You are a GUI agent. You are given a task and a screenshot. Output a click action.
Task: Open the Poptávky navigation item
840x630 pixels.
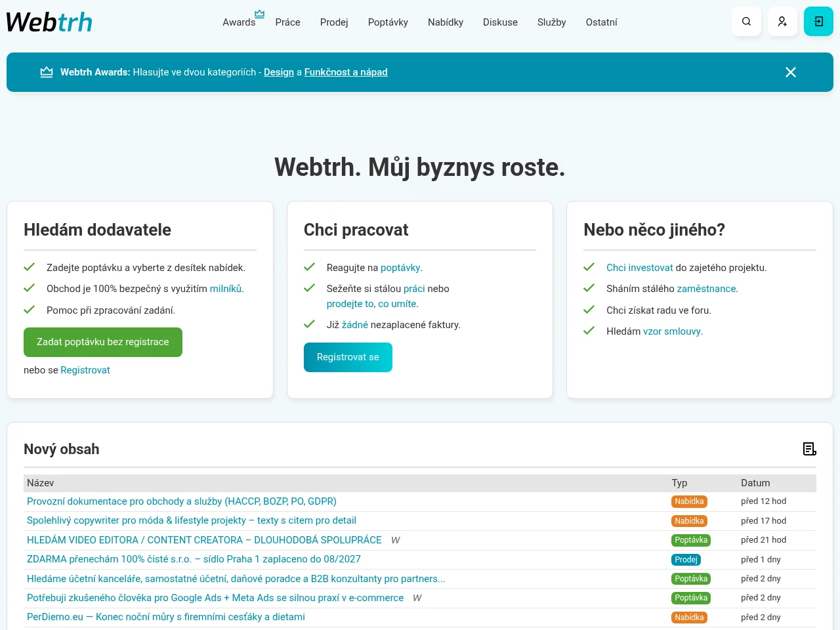(388, 22)
